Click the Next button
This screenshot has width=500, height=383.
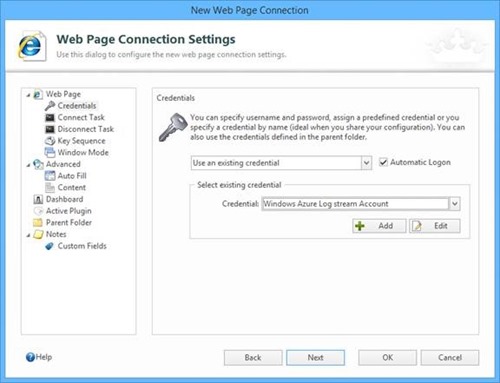[x=315, y=358]
